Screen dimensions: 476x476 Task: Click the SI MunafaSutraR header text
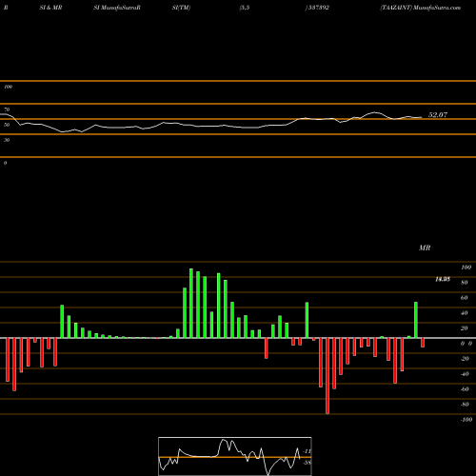pos(117,8)
